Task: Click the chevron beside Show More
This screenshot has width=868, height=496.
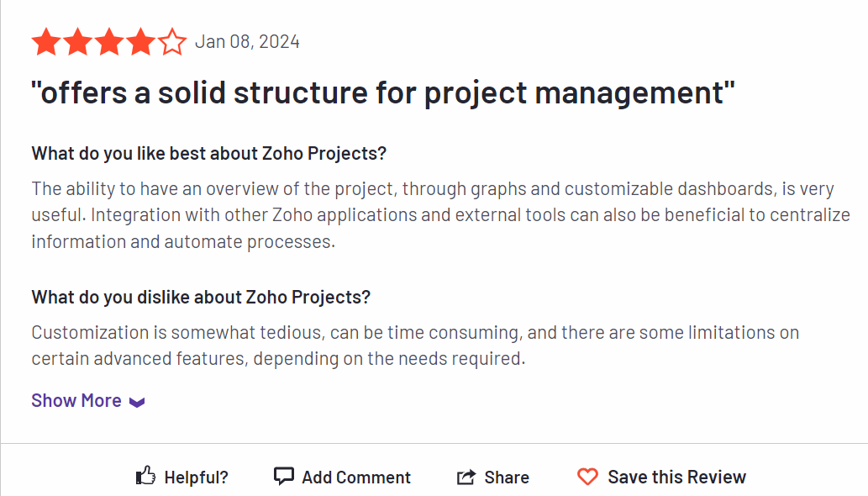Action: pyautogui.click(x=137, y=402)
